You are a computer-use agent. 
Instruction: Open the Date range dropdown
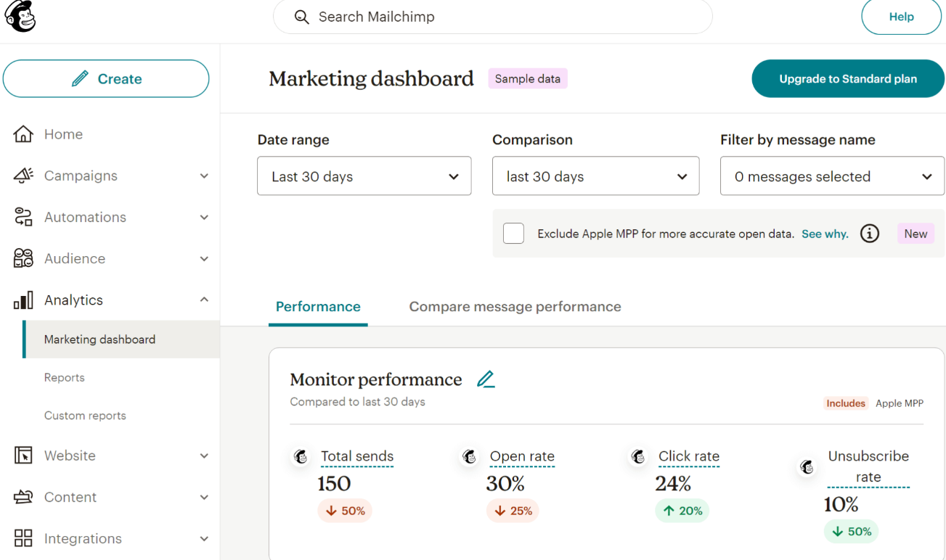coord(364,176)
